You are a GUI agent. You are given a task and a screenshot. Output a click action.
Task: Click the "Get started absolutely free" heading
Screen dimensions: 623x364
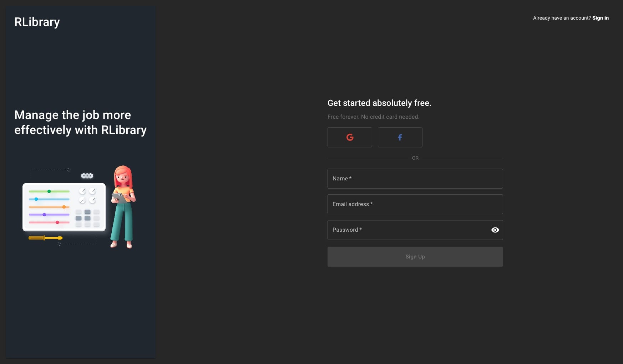pos(379,103)
